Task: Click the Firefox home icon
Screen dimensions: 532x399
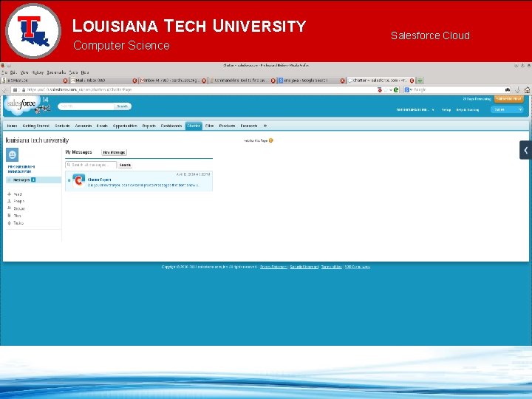Action: coord(527,90)
